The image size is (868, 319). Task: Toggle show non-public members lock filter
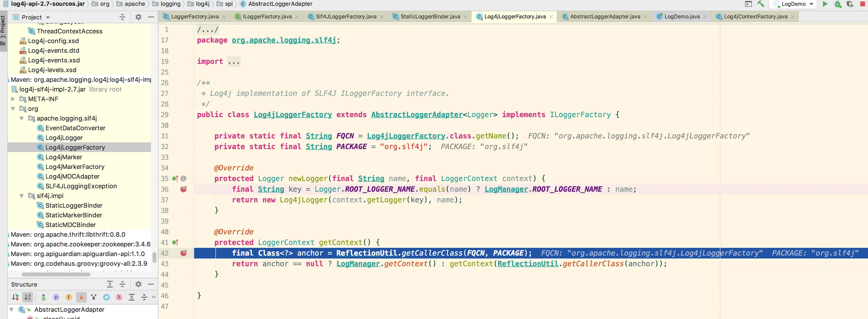pos(81,297)
